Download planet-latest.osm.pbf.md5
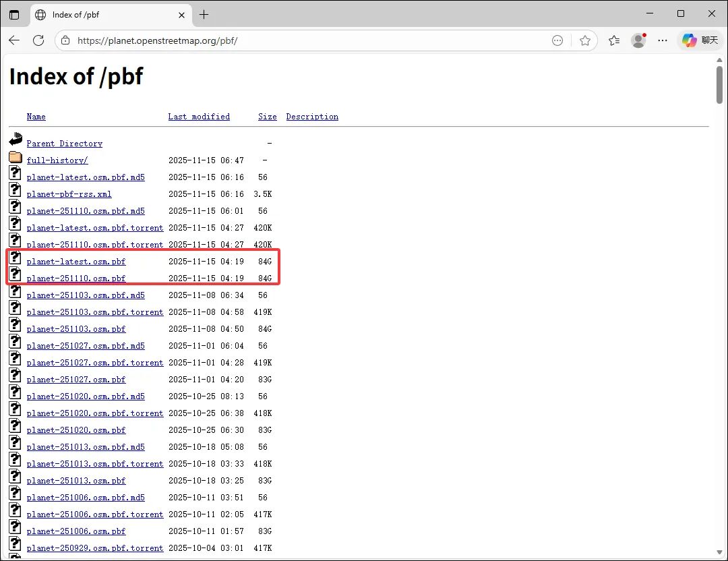Screen dimensions: 728x561 tap(86, 177)
